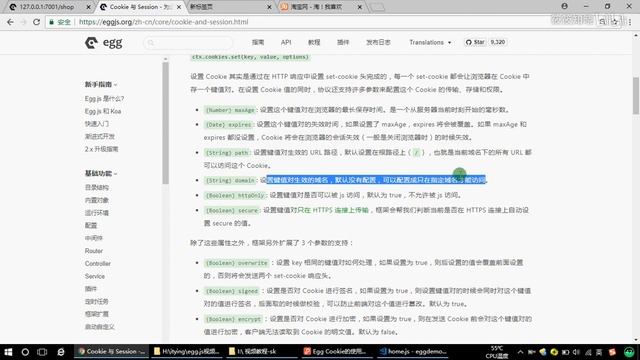Open the 2.x 升级指南 sidebar link
Image resolution: width=640 pixels, height=360 pixels.
click(x=102, y=149)
